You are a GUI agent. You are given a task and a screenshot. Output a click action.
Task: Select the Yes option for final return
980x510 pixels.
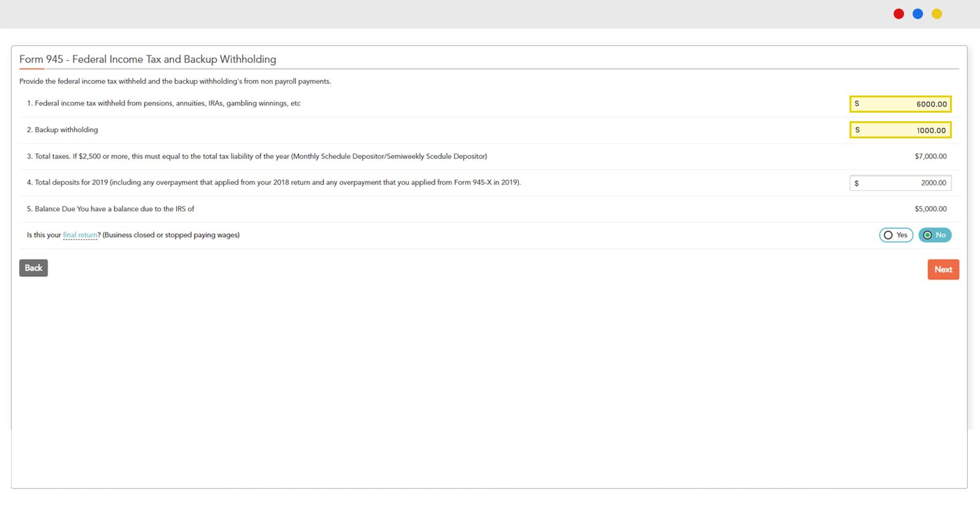click(x=896, y=235)
